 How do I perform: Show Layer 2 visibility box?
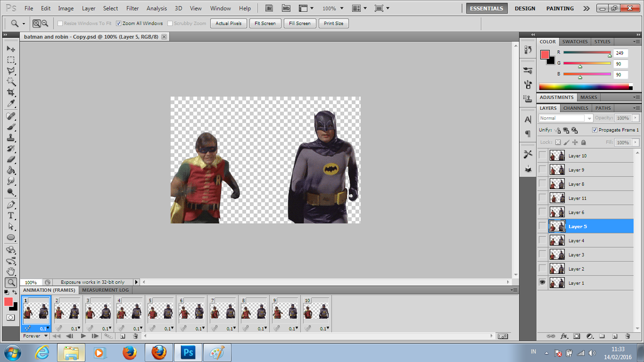click(542, 268)
